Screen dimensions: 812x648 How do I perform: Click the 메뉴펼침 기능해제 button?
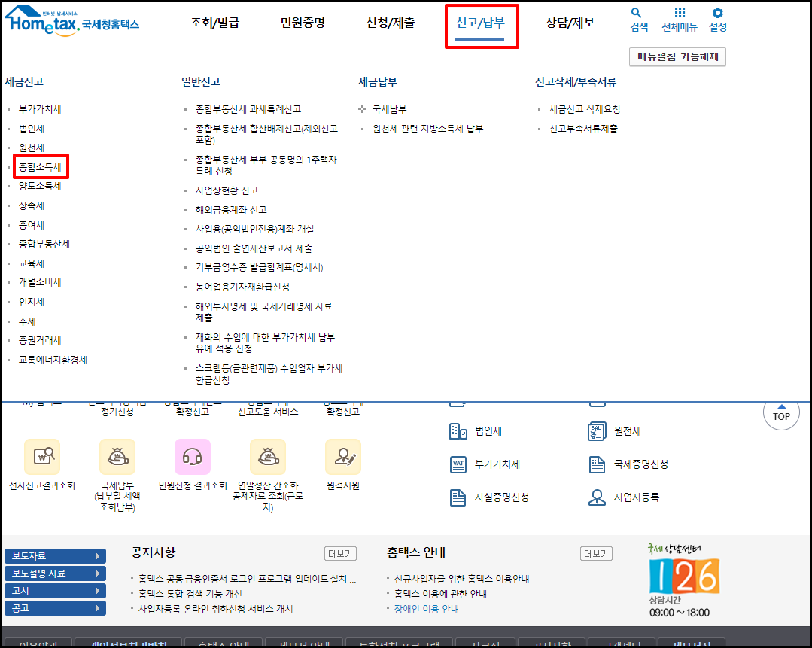point(677,57)
